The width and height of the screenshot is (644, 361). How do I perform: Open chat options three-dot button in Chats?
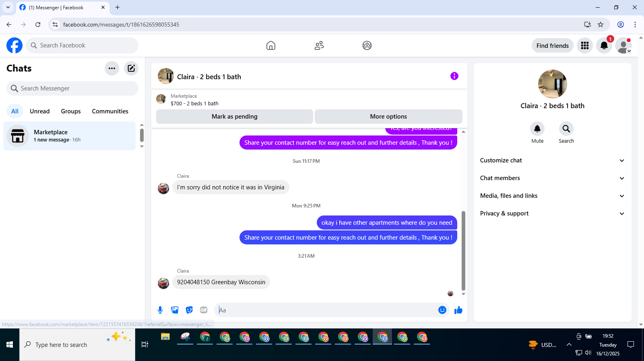click(112, 68)
